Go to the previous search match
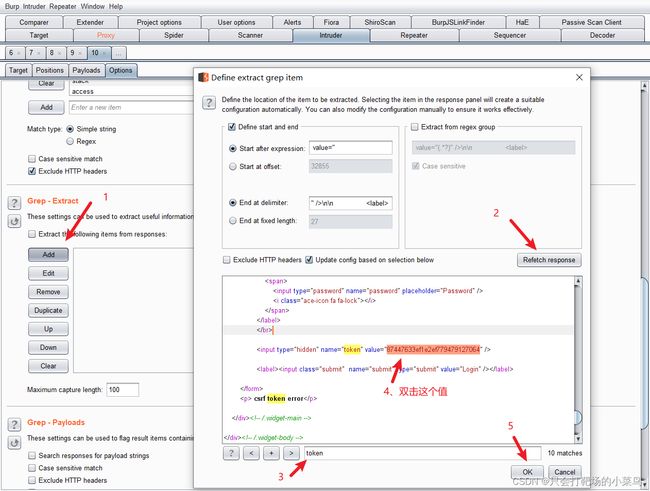 pyautogui.click(x=251, y=453)
